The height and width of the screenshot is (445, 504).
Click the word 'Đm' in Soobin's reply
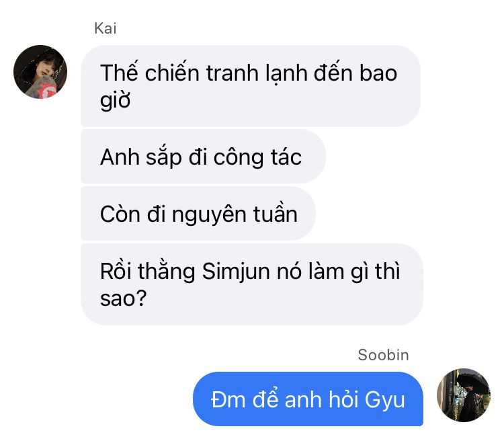(x=228, y=400)
